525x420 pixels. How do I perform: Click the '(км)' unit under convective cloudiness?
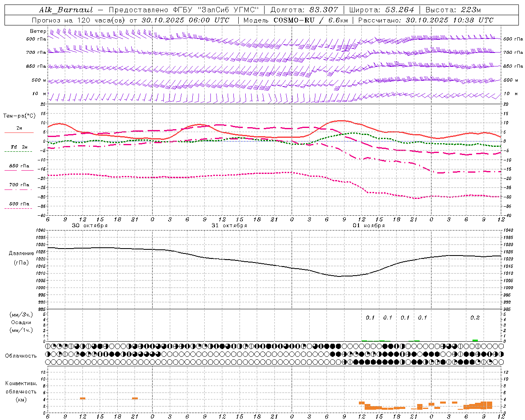click(x=21, y=399)
